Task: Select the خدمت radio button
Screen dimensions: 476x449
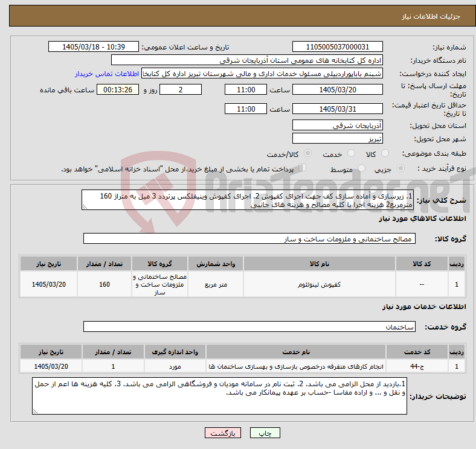Action: (351, 153)
